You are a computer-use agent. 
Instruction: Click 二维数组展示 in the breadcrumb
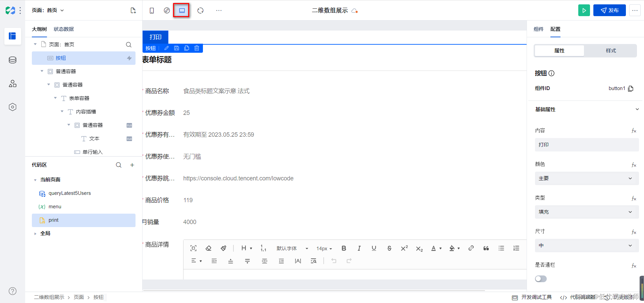point(49,297)
